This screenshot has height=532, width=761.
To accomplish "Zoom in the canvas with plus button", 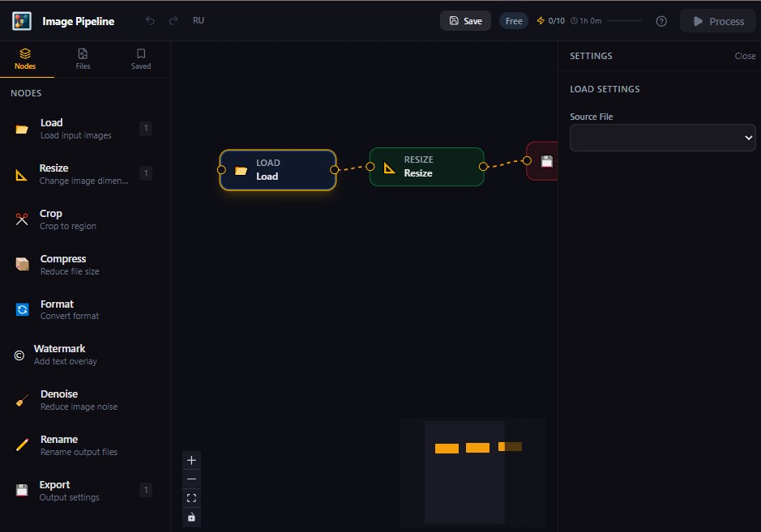I will click(192, 460).
